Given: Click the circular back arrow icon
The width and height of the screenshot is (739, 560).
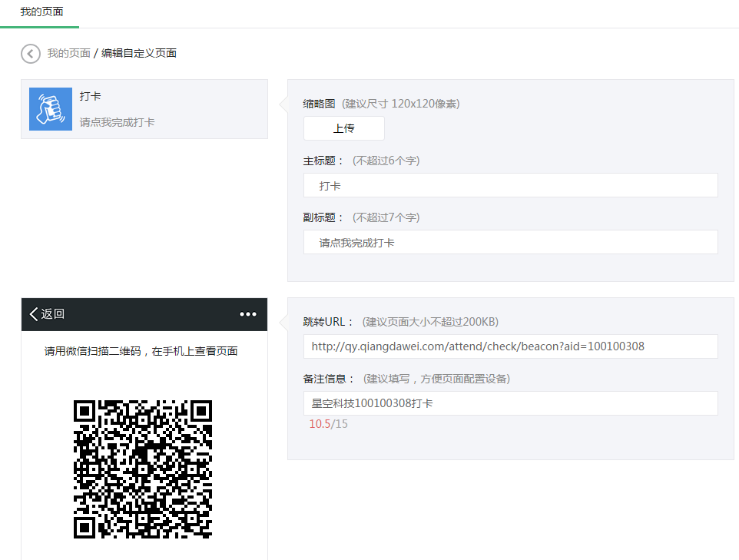Looking at the screenshot, I should pyautogui.click(x=31, y=54).
